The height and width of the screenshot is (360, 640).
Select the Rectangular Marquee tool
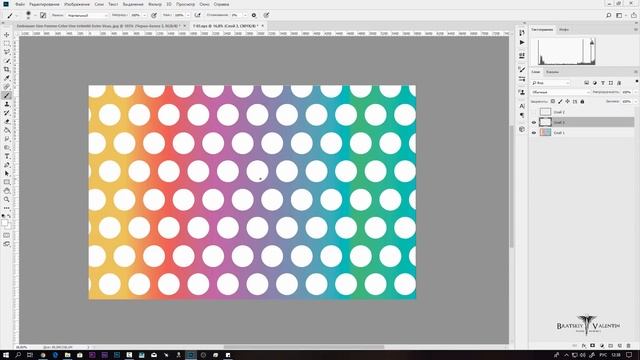click(7, 43)
